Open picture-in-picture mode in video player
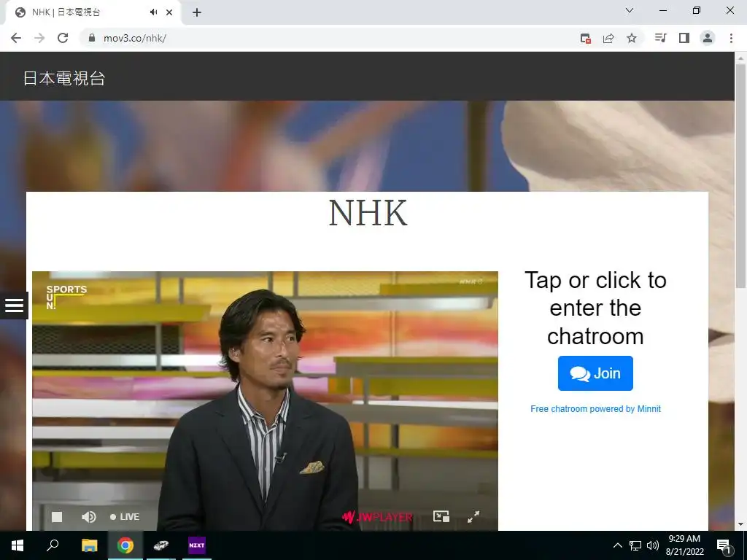The width and height of the screenshot is (747, 560). 441,517
